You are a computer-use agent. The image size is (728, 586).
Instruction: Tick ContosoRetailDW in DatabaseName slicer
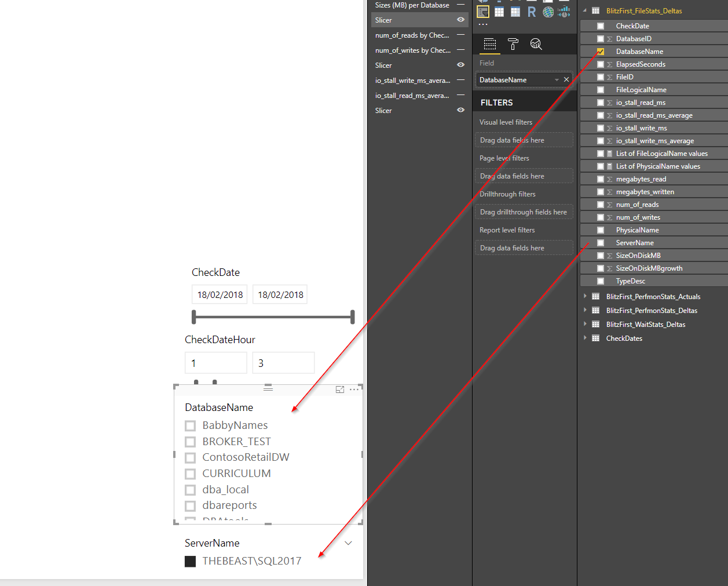(190, 457)
